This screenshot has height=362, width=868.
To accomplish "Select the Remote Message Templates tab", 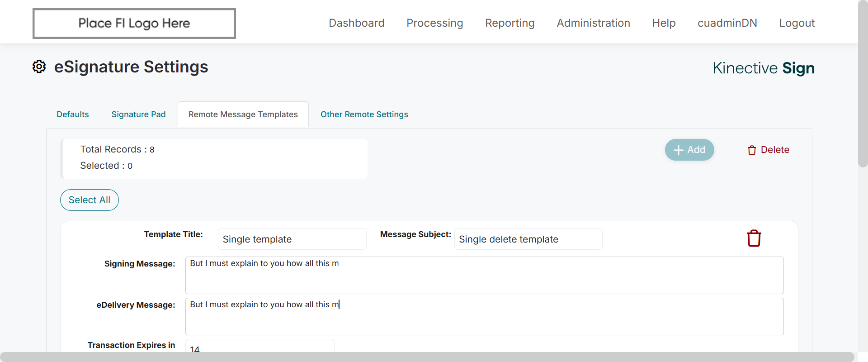I will pyautogui.click(x=243, y=114).
